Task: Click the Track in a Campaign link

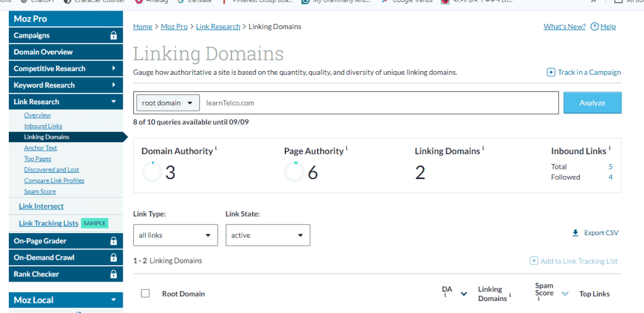Action: coord(589,72)
